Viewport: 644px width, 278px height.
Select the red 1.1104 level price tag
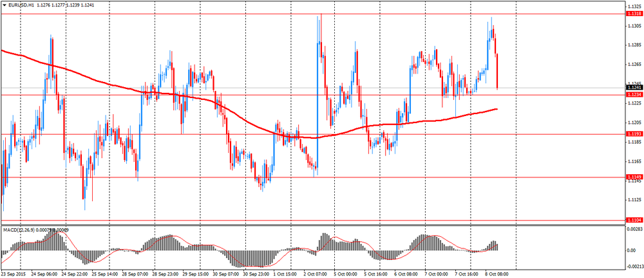(x=634, y=221)
